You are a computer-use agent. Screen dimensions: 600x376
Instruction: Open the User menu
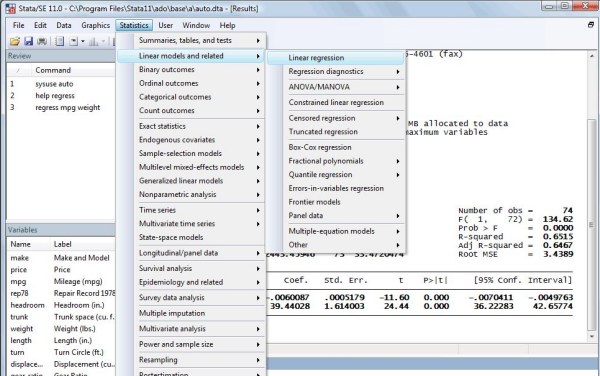coord(165,25)
